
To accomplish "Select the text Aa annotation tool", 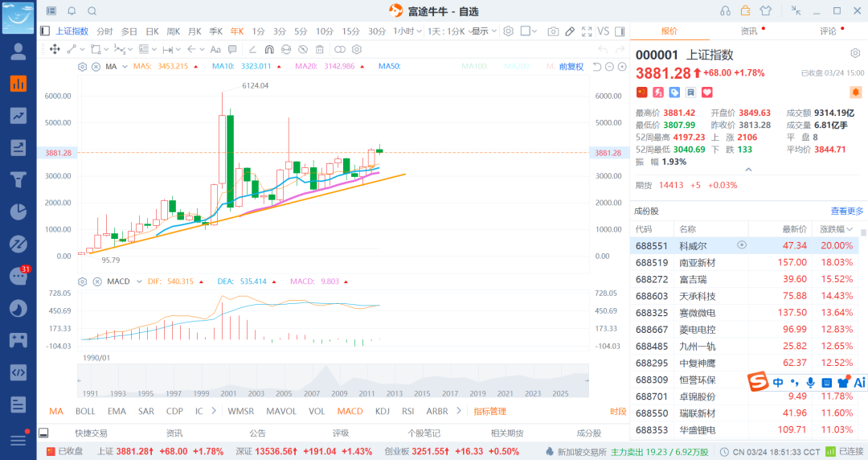I will click(215, 49).
